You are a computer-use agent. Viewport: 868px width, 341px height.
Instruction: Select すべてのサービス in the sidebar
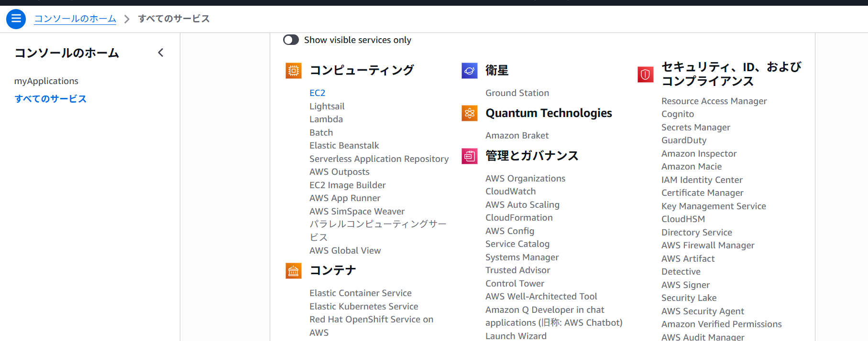click(x=51, y=99)
